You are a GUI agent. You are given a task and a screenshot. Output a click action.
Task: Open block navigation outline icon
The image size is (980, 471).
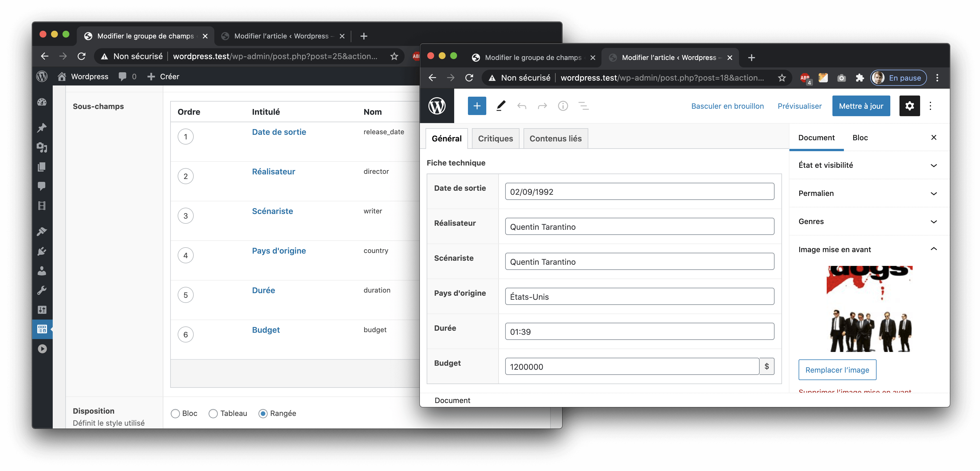[x=583, y=106]
